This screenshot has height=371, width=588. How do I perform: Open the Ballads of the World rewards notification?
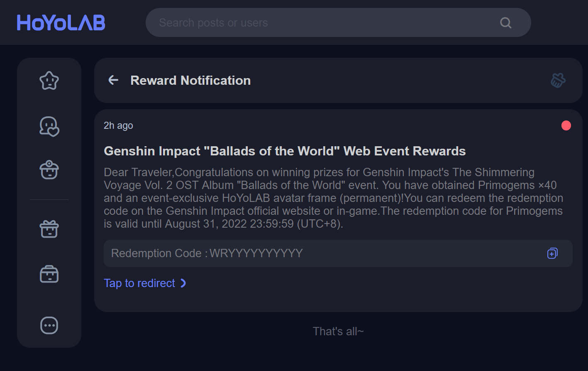click(285, 151)
